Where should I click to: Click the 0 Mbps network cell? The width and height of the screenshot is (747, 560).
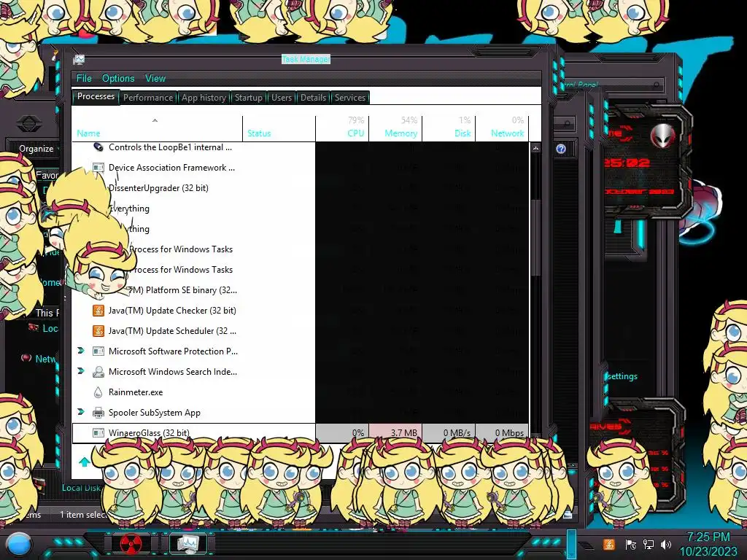coord(502,432)
